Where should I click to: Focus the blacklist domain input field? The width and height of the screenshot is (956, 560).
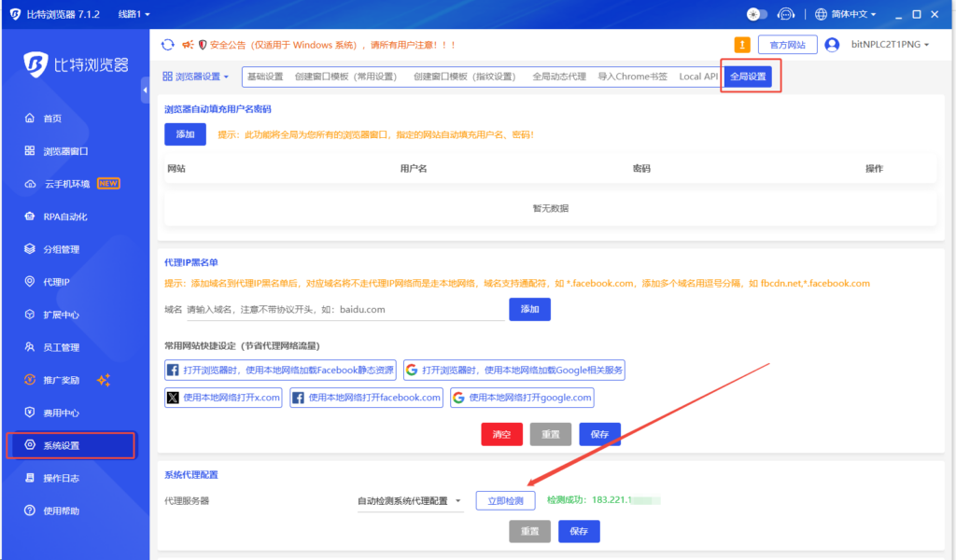345,310
